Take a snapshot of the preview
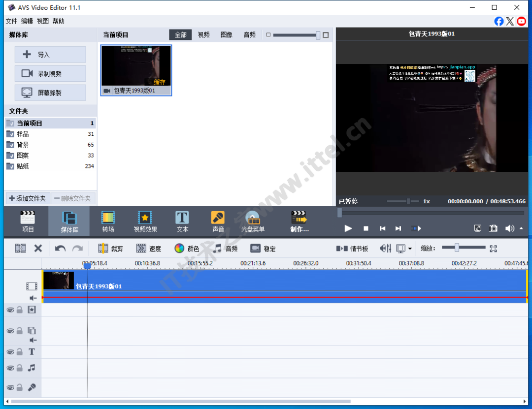This screenshot has width=532, height=409. [x=493, y=228]
